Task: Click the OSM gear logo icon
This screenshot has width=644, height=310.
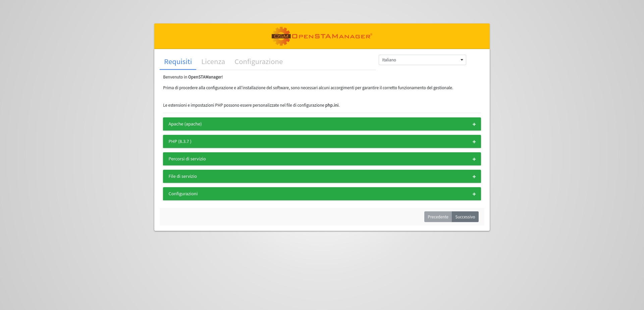Action: tap(281, 36)
